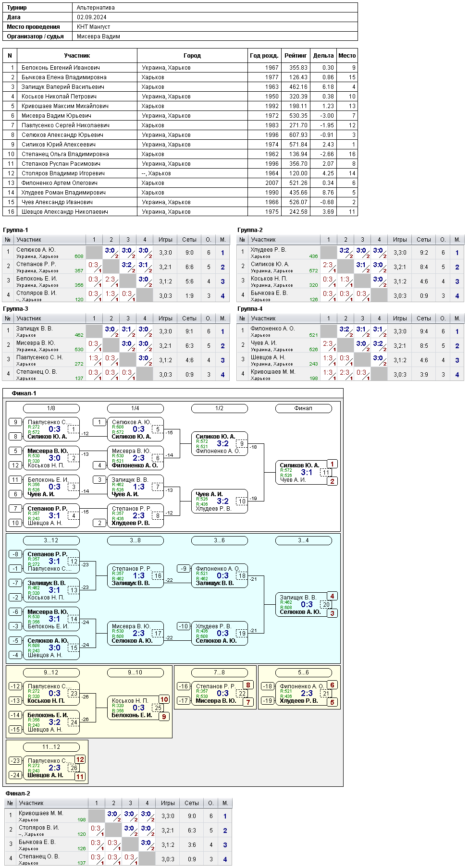Select the Рейтинг column header
Screen dimensions: 469x868
[296, 56]
